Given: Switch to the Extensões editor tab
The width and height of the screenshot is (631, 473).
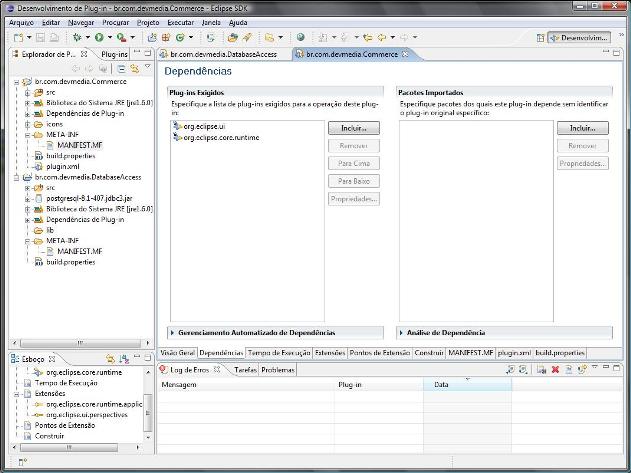Looking at the screenshot, I should [x=330, y=353].
